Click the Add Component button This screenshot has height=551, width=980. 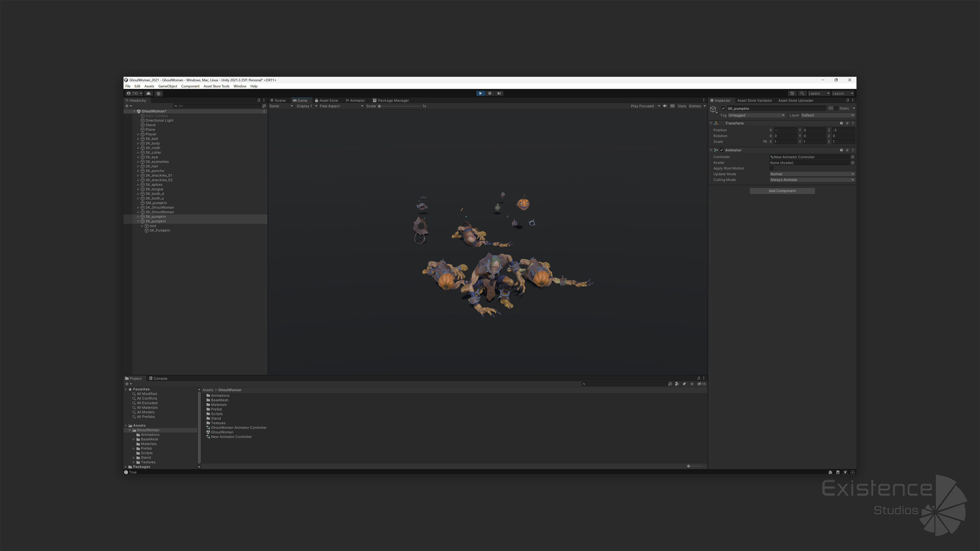[x=782, y=191]
